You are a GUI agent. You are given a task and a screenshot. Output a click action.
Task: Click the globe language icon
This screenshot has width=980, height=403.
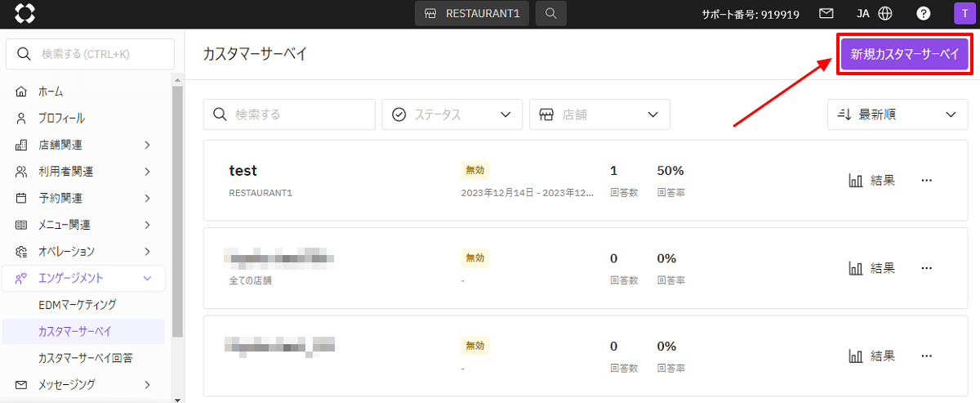tap(885, 14)
